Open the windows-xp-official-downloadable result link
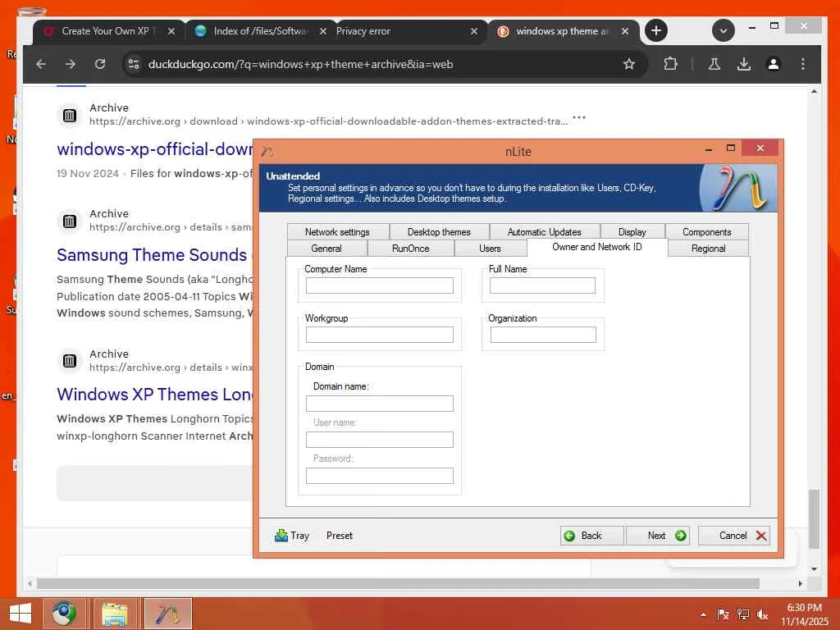The image size is (840, 630). pyautogui.click(x=155, y=149)
